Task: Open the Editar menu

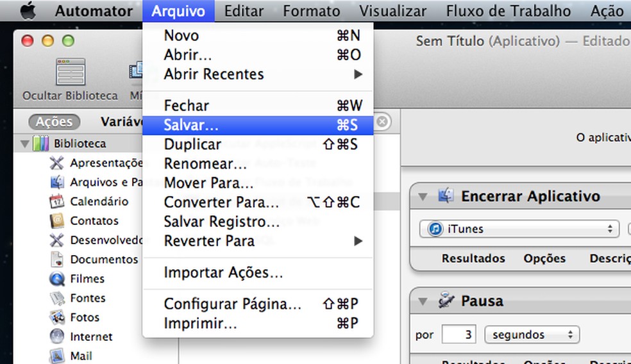Action: pyautogui.click(x=244, y=11)
